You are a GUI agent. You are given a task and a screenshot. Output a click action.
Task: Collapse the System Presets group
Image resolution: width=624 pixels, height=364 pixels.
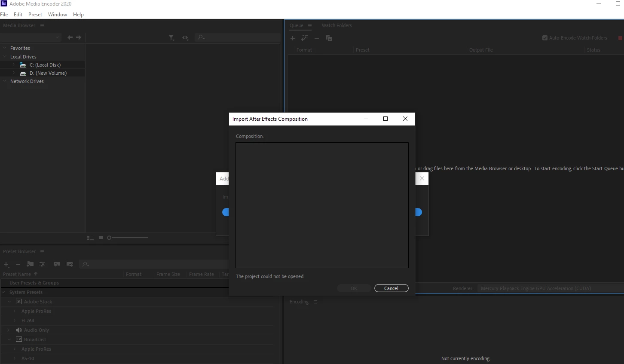pos(4,292)
